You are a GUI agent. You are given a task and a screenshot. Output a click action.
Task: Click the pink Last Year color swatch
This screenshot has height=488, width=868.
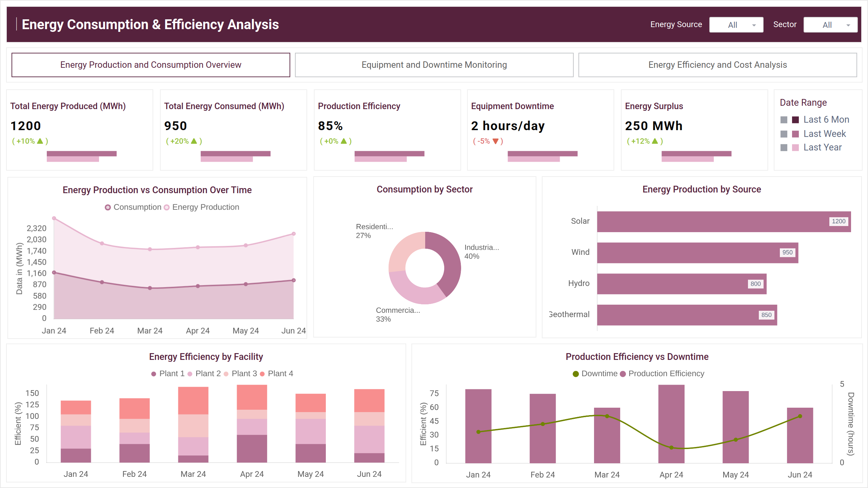[x=795, y=147]
